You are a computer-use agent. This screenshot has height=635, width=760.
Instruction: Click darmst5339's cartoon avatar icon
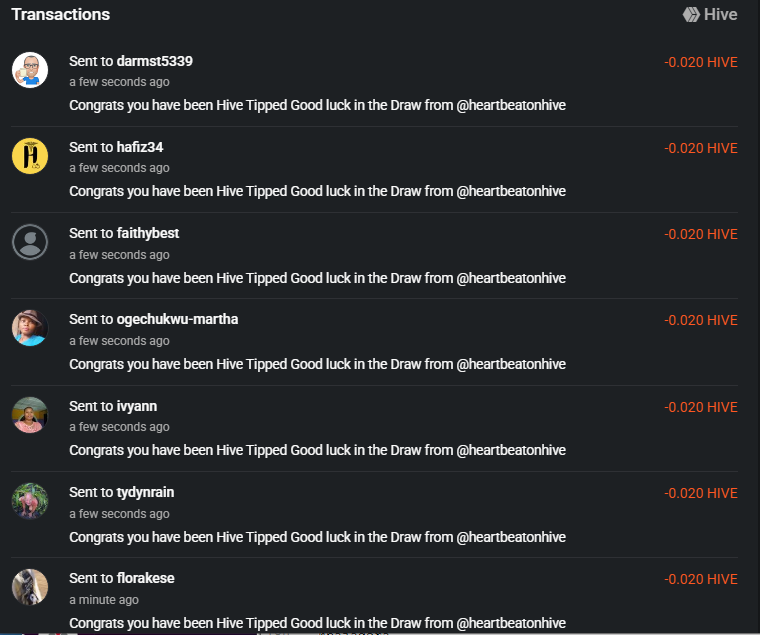pyautogui.click(x=30, y=70)
